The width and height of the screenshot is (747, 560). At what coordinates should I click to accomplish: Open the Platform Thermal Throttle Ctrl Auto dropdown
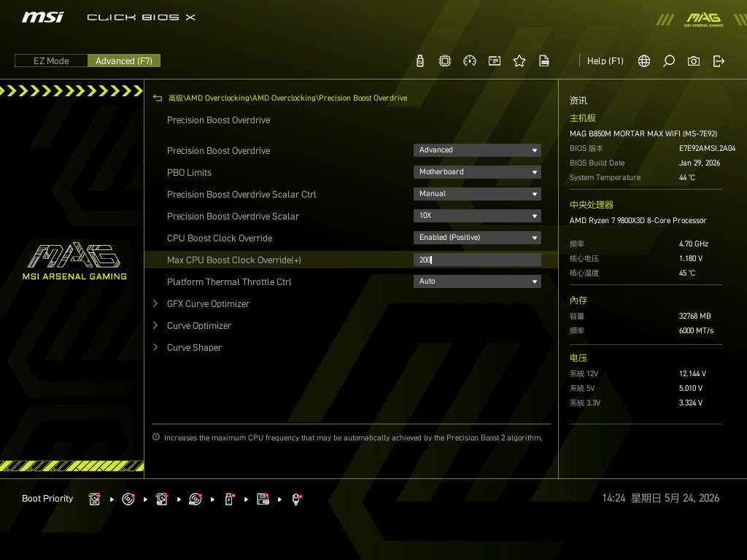(477, 281)
